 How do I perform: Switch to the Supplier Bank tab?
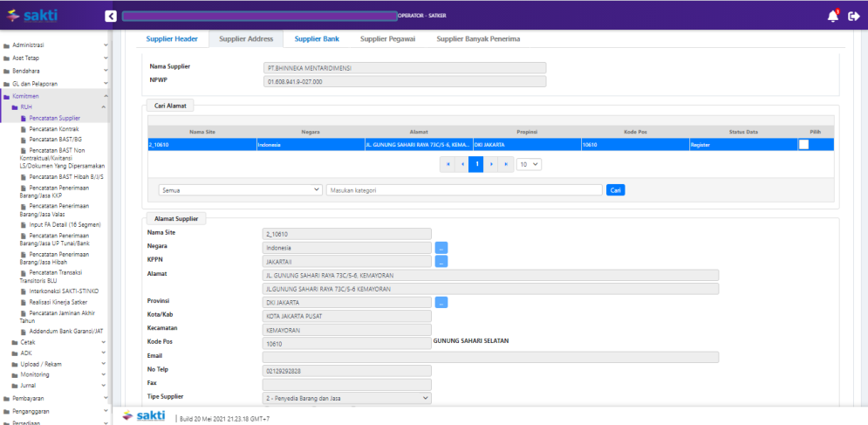[x=317, y=38]
